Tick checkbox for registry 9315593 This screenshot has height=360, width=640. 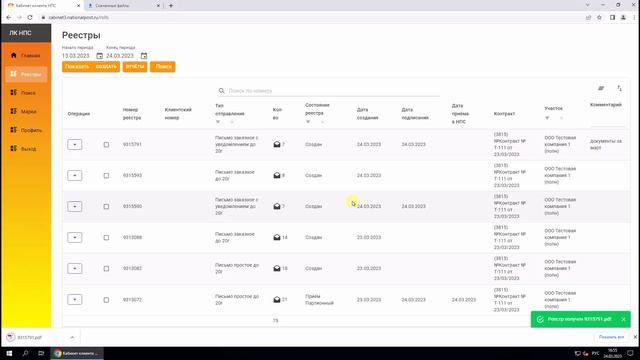[106, 176]
